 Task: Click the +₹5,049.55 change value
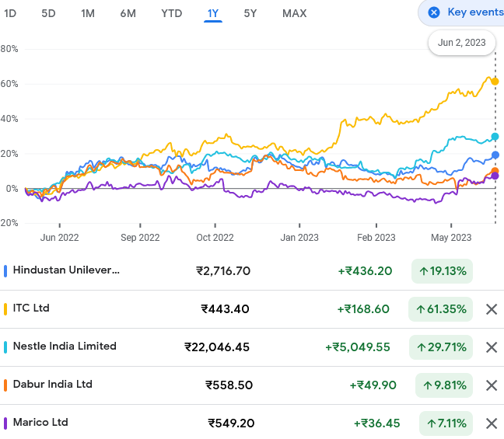pos(358,347)
